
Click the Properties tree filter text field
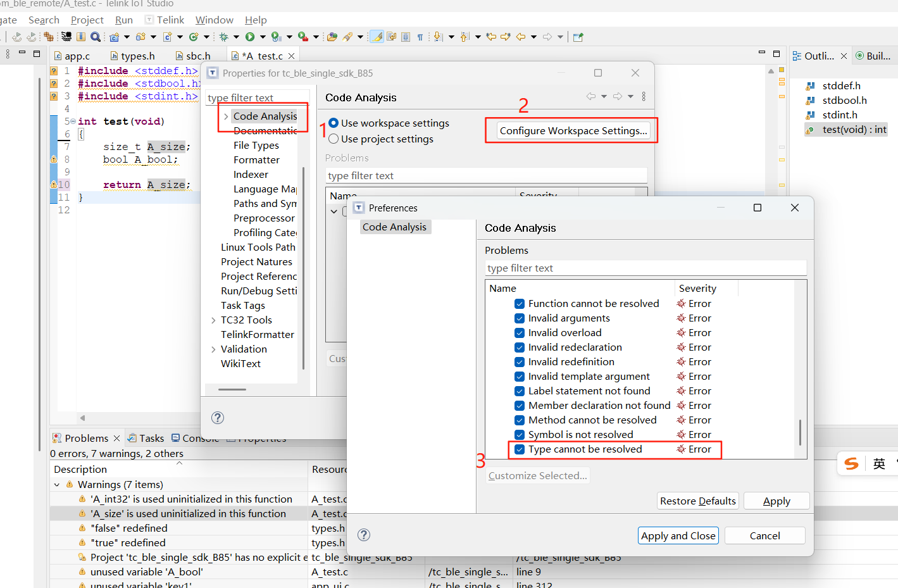coord(256,97)
